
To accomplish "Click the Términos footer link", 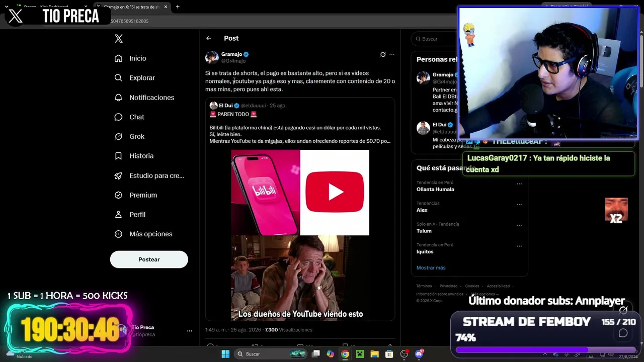I will pos(424,286).
